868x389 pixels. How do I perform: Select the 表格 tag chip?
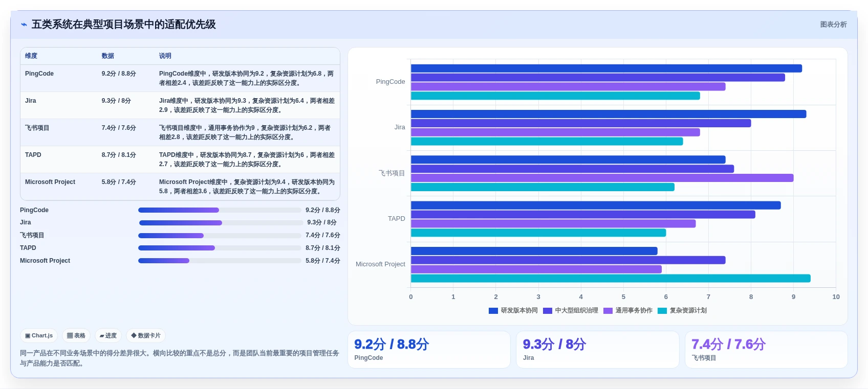[76, 336]
